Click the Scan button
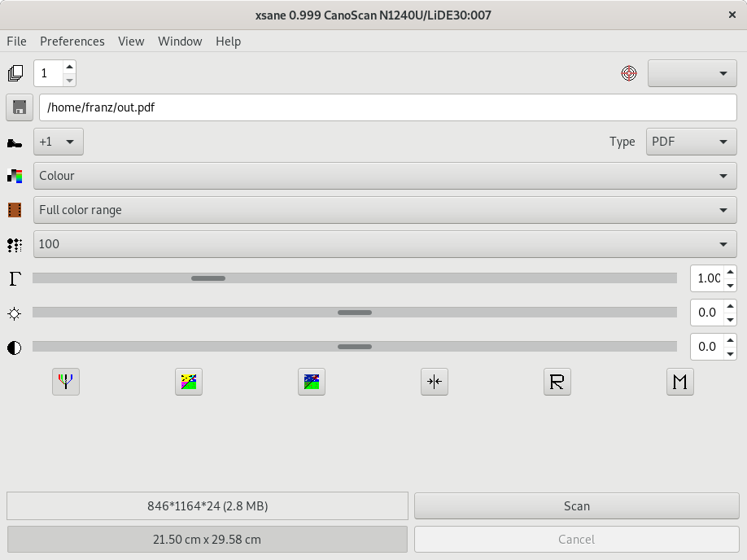This screenshot has width=747, height=560. [x=576, y=505]
